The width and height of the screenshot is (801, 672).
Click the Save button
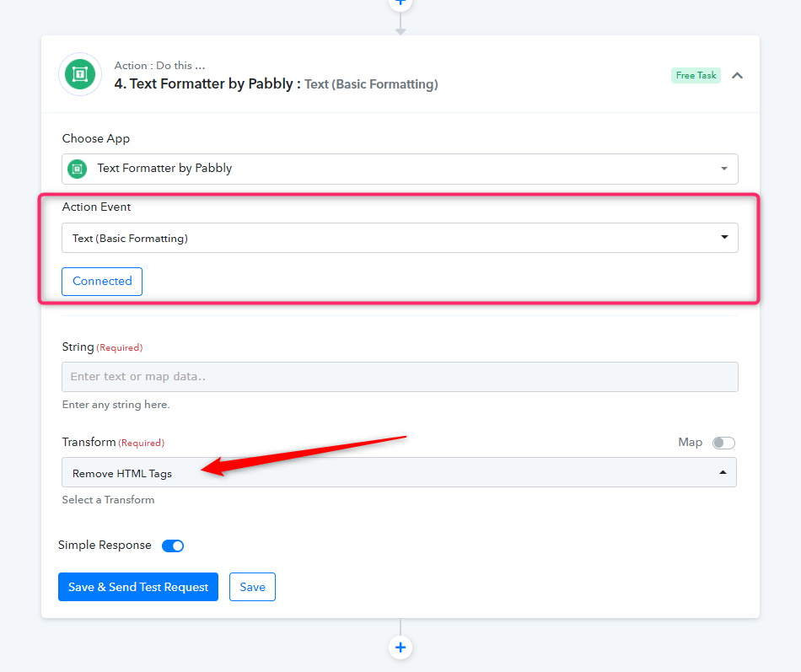point(252,587)
